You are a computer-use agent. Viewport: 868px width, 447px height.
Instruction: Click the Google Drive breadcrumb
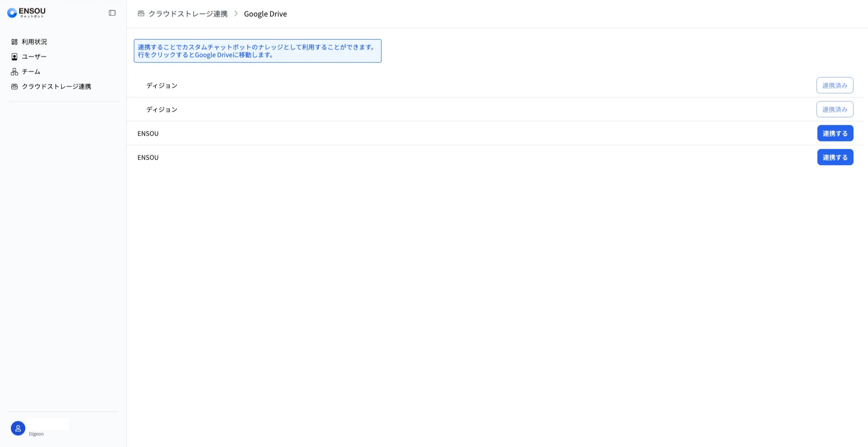[265, 14]
